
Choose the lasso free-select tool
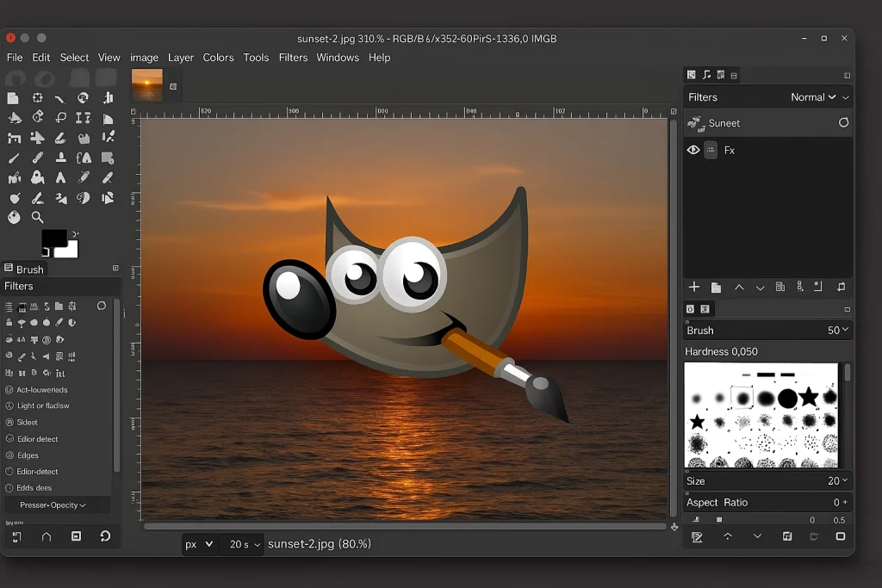(61, 117)
